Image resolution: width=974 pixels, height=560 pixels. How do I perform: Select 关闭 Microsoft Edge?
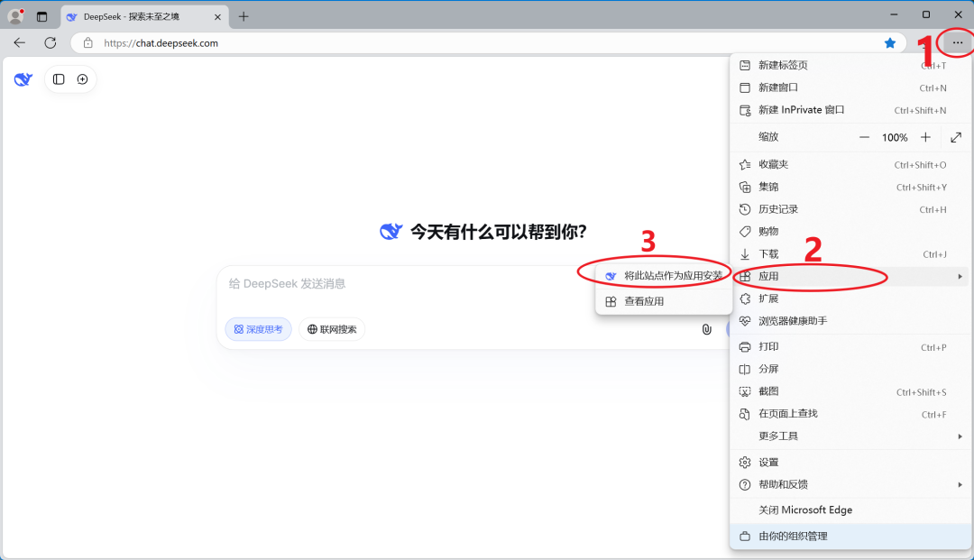850,510
